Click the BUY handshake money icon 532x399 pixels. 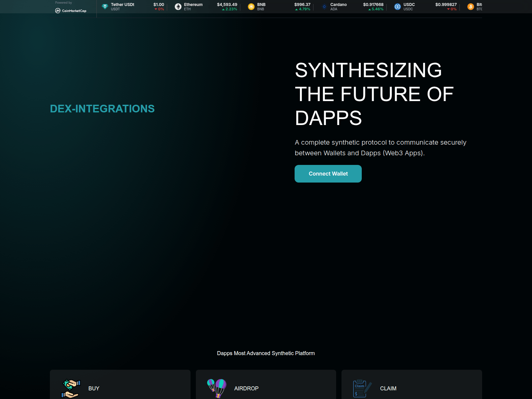pyautogui.click(x=71, y=389)
